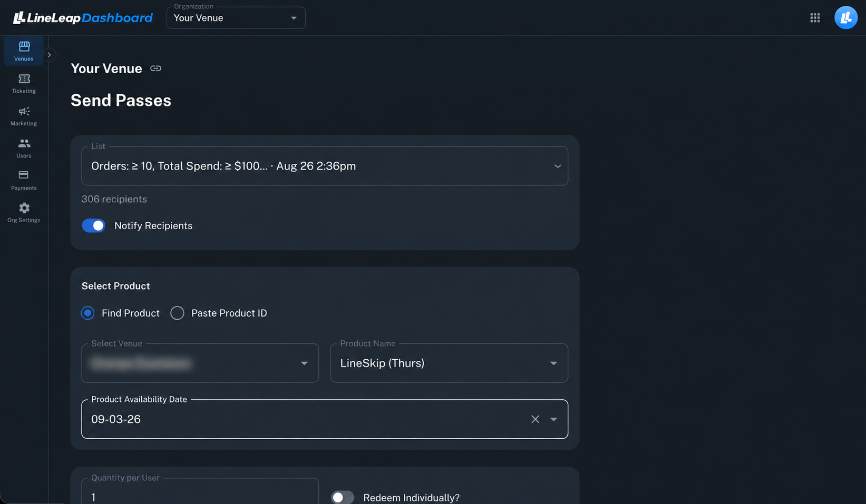Click the Select Product heading

[x=116, y=286]
